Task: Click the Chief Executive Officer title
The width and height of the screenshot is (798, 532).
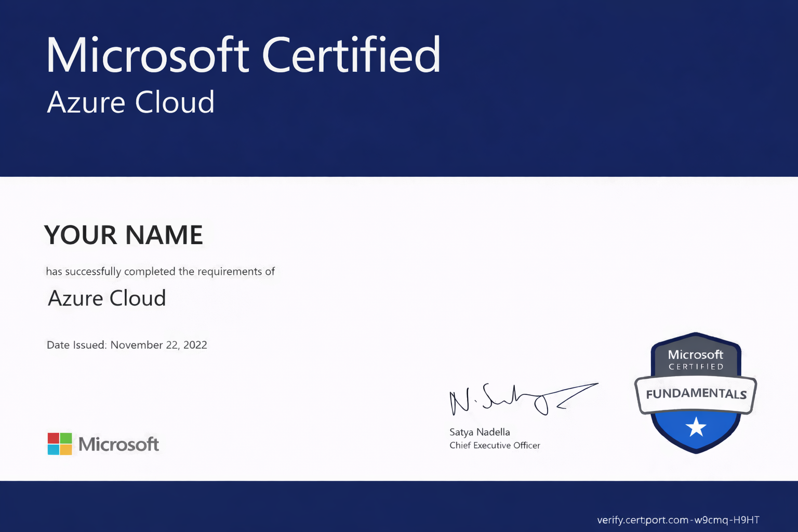Action: 495,445
